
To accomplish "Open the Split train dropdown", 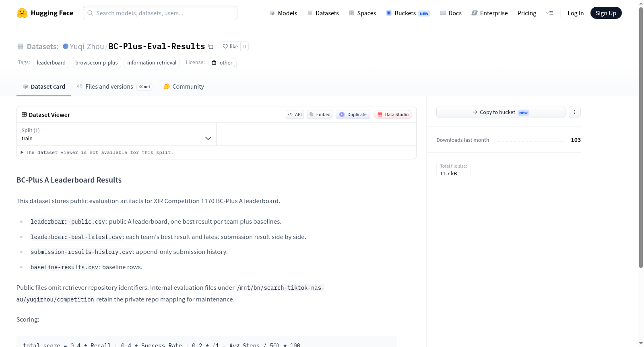I will (116, 134).
